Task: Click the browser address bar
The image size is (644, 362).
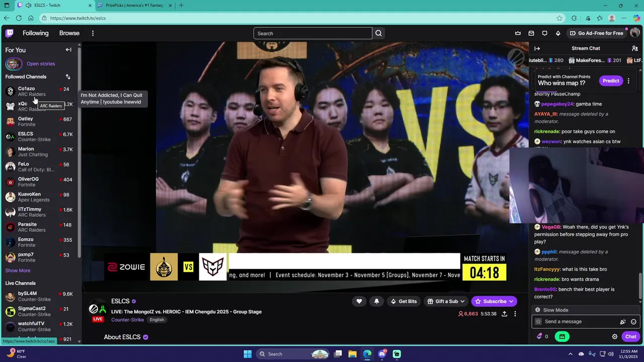Action: pyautogui.click(x=302, y=18)
